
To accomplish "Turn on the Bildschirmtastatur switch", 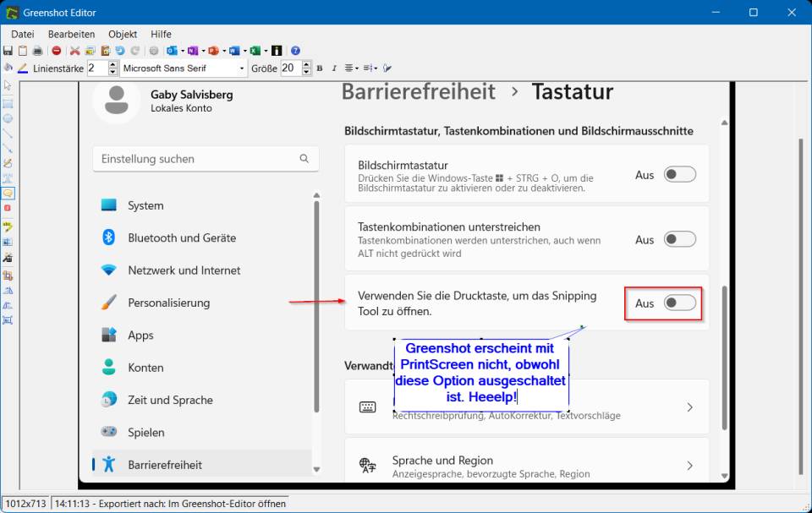I will click(x=680, y=174).
